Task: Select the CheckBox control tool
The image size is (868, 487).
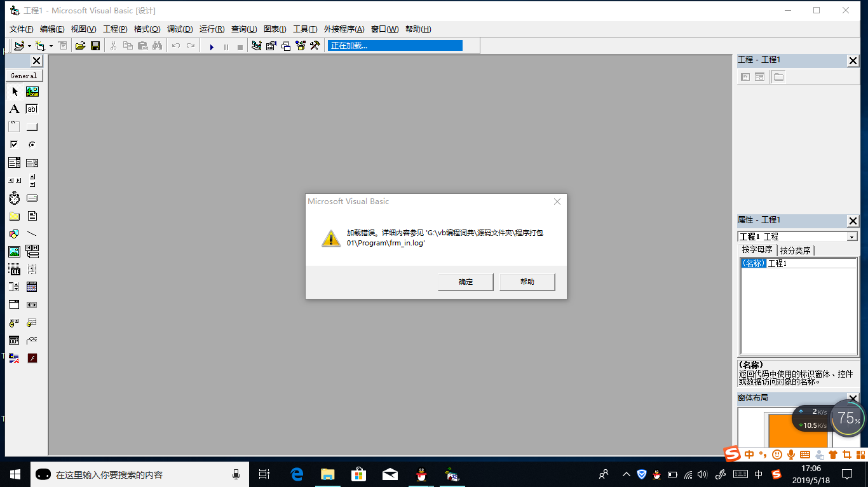Action: (15, 145)
